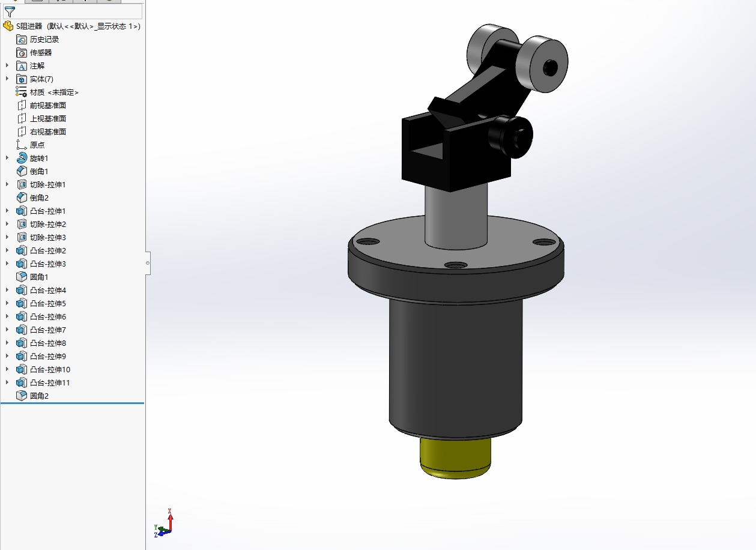
Task: Select the 凸台-拉伸11 label text
Action: tap(50, 382)
